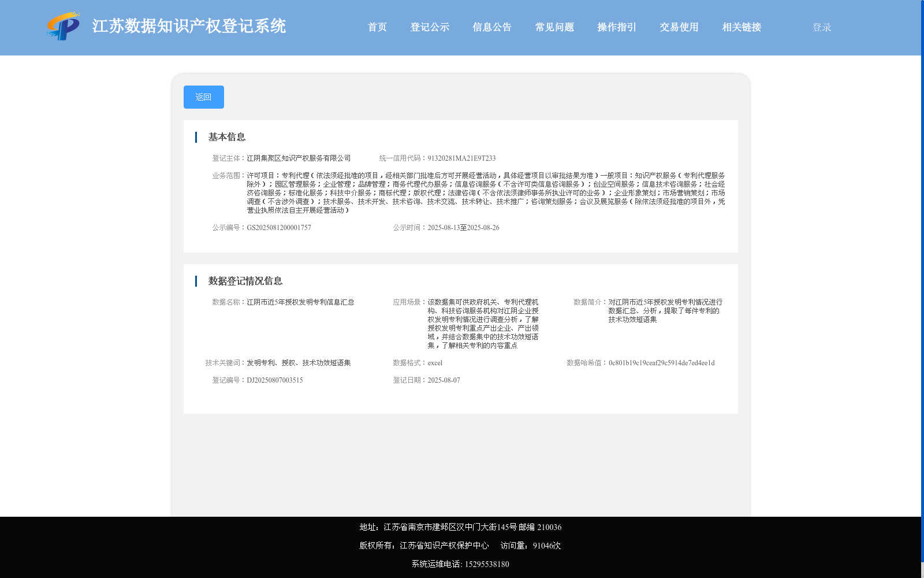
Task: Click the support phone 15295538180
Action: point(487,564)
